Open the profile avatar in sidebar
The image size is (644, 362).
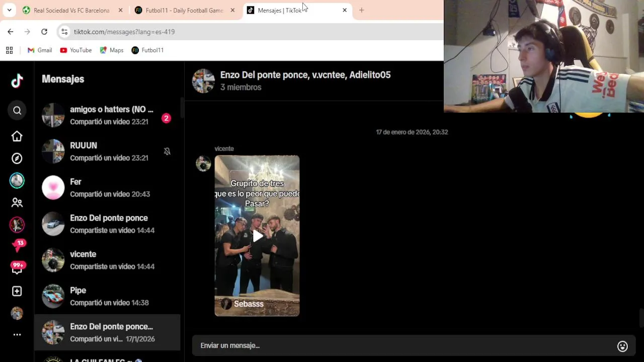17,313
